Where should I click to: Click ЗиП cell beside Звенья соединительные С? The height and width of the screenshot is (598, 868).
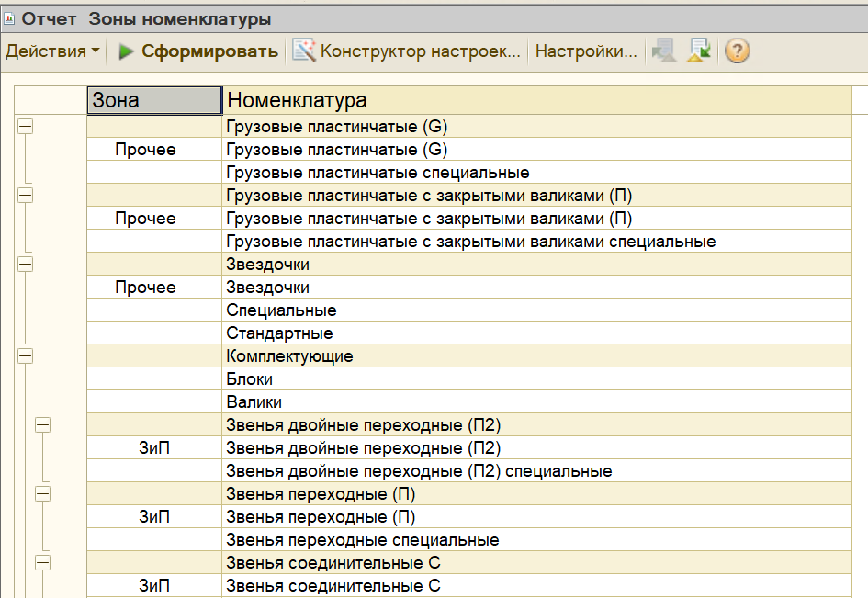pyautogui.click(x=154, y=586)
